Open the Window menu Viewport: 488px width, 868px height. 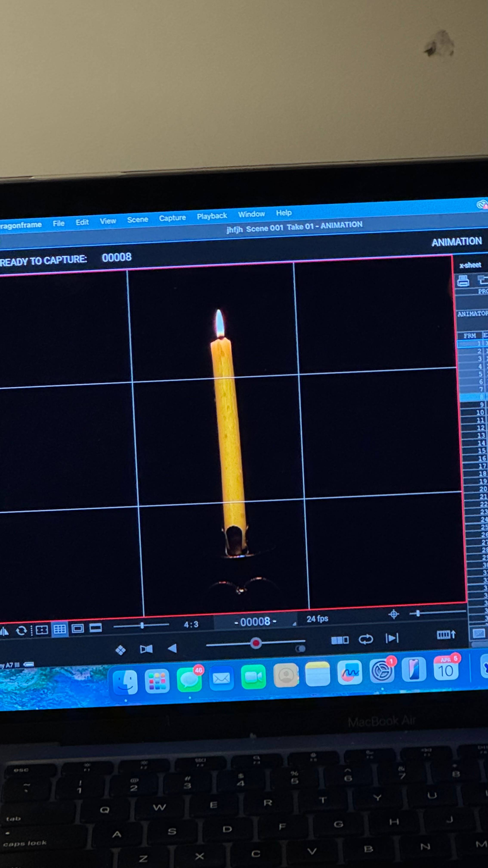coord(251,214)
